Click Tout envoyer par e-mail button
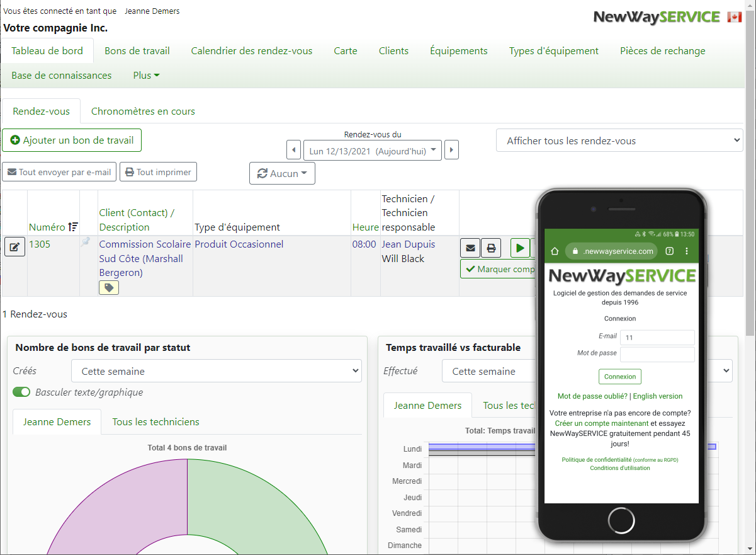Viewport: 756px width, 555px height. (x=59, y=172)
